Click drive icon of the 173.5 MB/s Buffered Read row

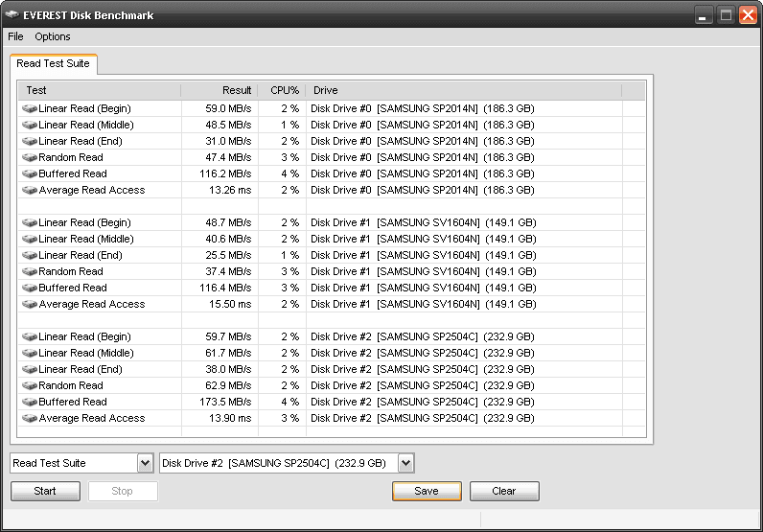pyautogui.click(x=30, y=402)
